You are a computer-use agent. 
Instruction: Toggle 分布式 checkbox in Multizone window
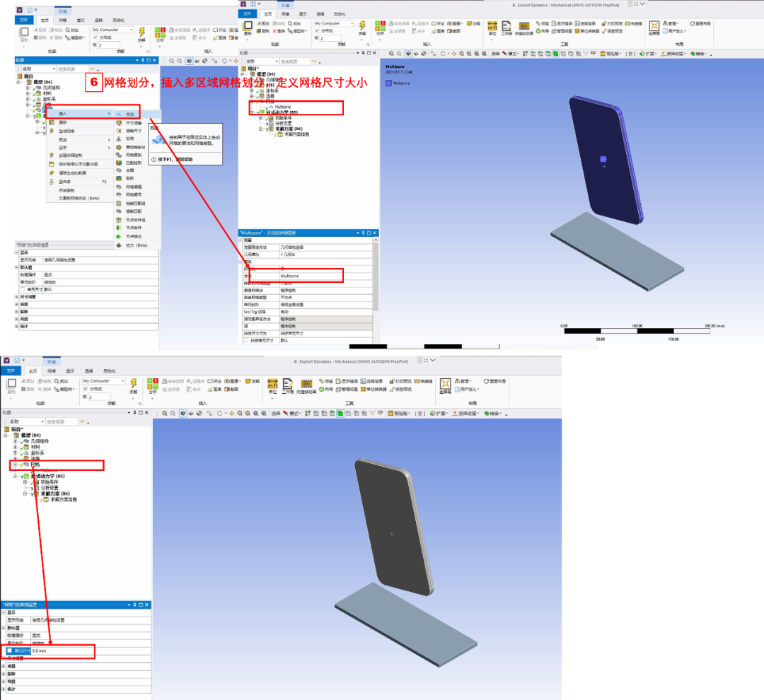317,30
